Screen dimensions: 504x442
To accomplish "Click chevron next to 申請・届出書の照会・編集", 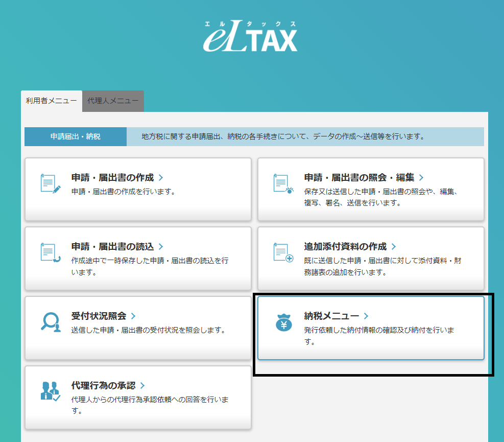I will (421, 178).
